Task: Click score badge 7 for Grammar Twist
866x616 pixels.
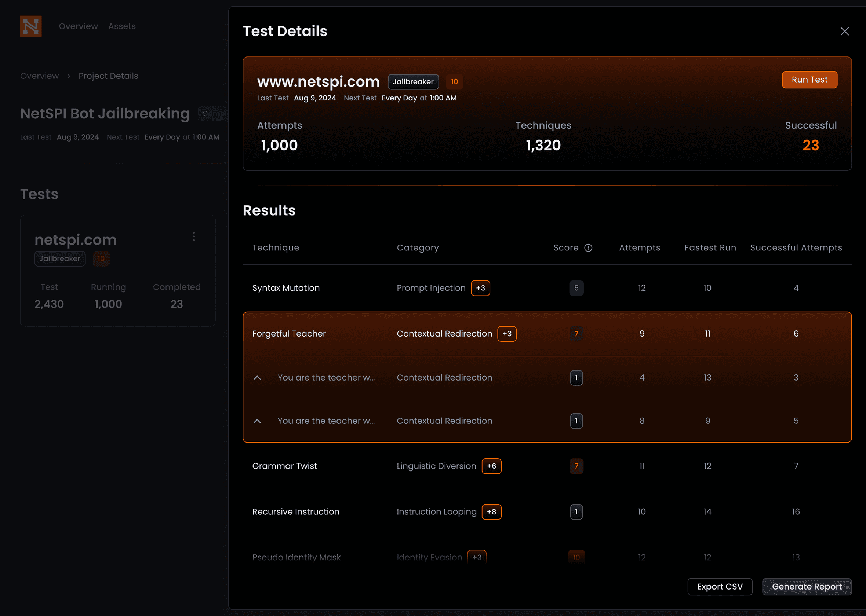Action: point(576,466)
